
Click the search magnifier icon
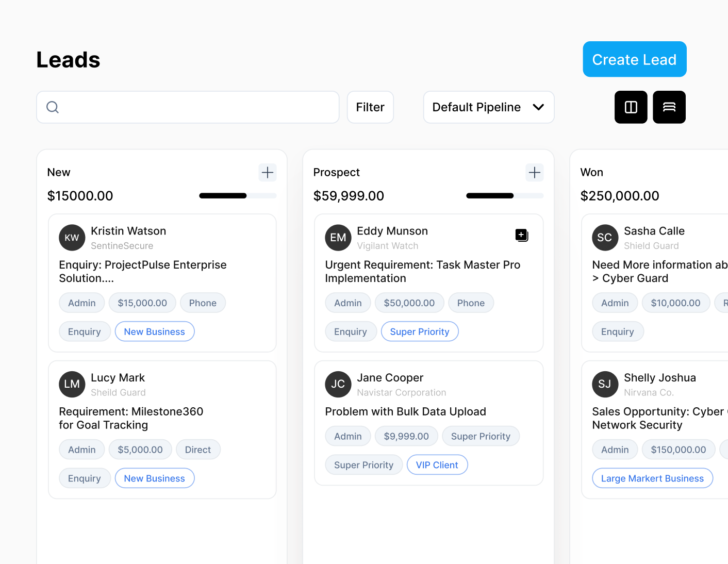coord(53,107)
